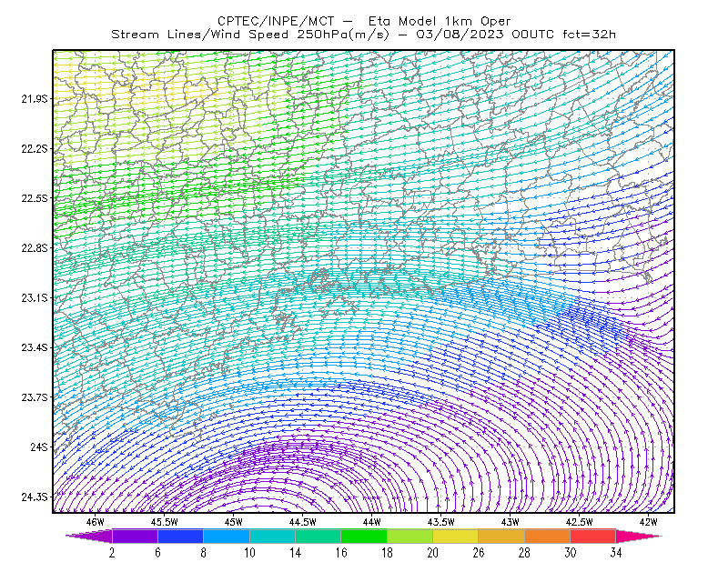Screen dimensions: 728x562
Task: Click the cyan 10–14 colorbar segment
Action: point(272,536)
